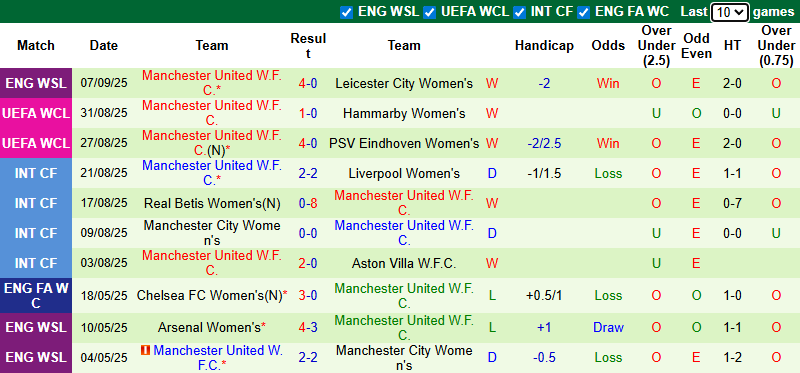The width and height of the screenshot is (800, 373).
Task: Untick the ENG FA WC checkbox
Action: tap(584, 12)
